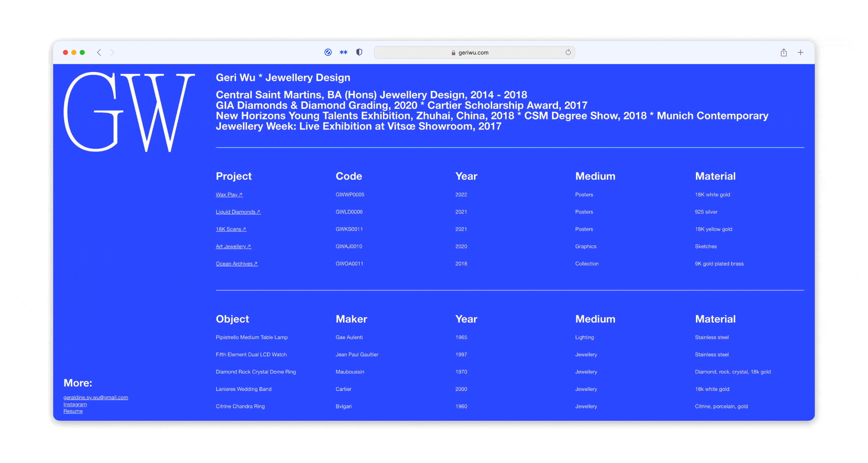Viewport: 868px width, 463px height.
Task: Click maker Bvlgari
Action: 343,406
